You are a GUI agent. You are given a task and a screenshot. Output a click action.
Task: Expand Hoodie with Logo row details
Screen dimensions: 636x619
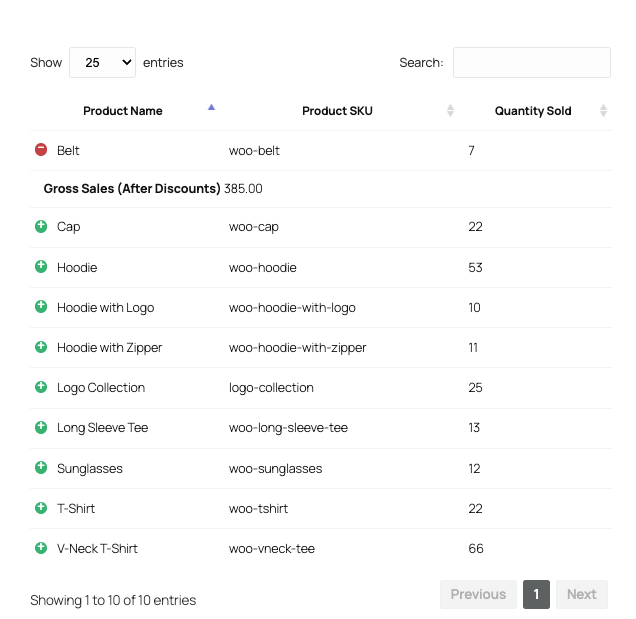click(41, 307)
